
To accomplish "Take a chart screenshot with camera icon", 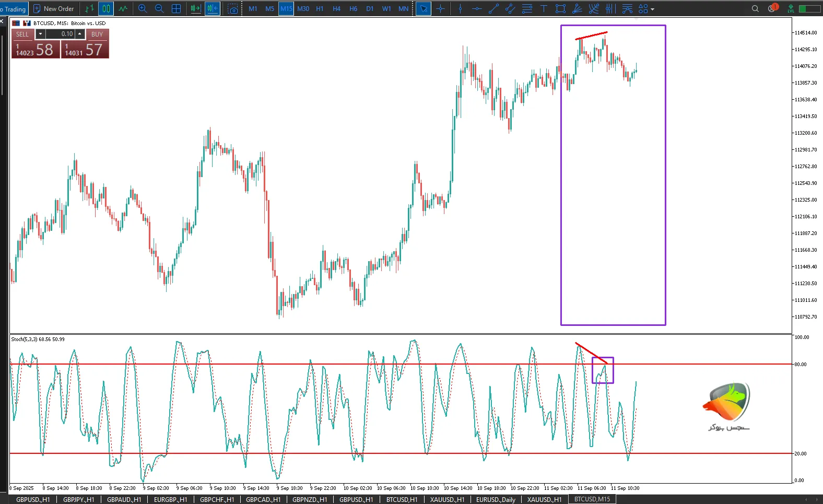I will pyautogui.click(x=233, y=9).
